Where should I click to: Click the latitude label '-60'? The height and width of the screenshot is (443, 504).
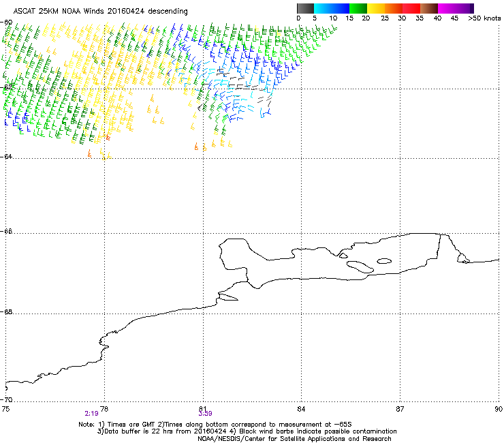tap(6, 22)
